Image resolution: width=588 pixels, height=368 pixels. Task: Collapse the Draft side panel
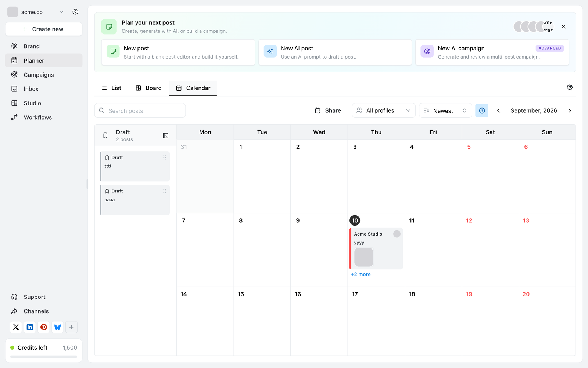(166, 135)
